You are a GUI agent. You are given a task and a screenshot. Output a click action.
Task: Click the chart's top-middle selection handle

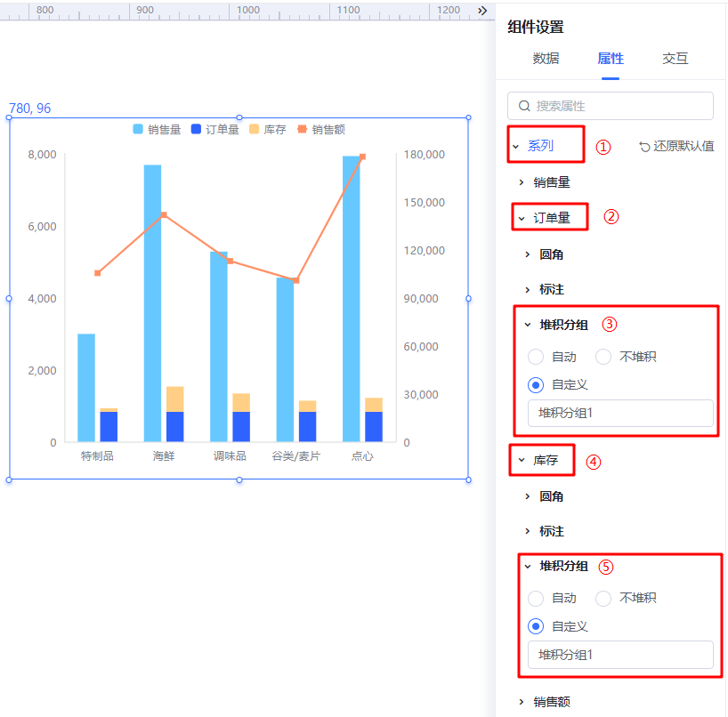tap(239, 117)
